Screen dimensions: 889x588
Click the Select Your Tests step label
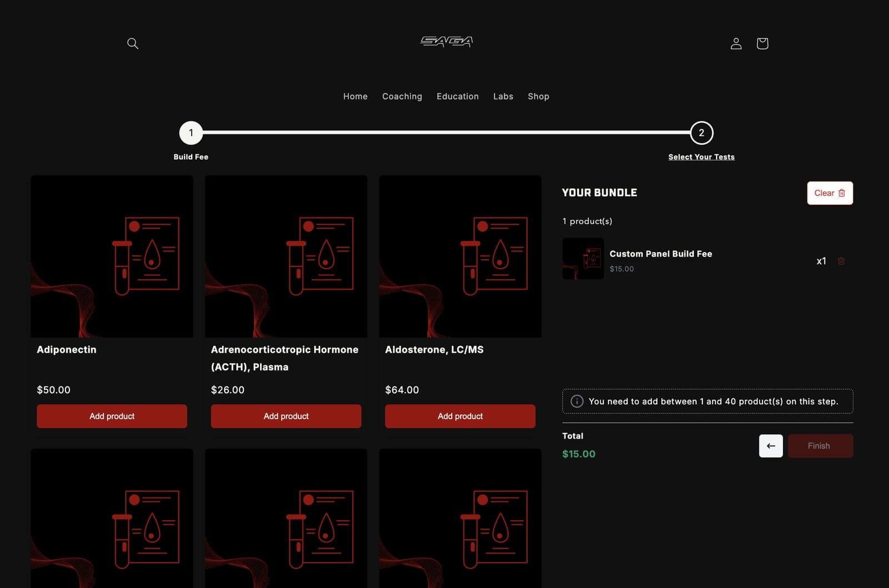701,157
